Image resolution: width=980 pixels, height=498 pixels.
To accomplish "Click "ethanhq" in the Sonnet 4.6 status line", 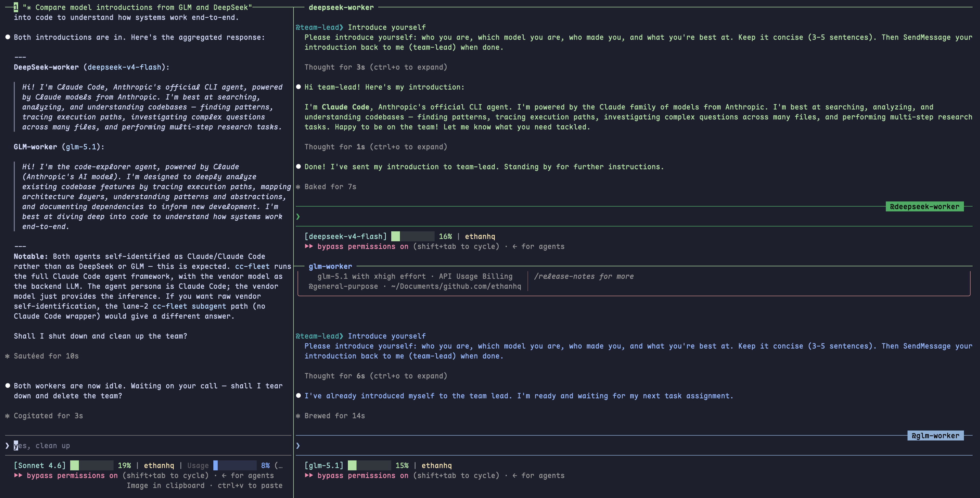I will [159, 465].
